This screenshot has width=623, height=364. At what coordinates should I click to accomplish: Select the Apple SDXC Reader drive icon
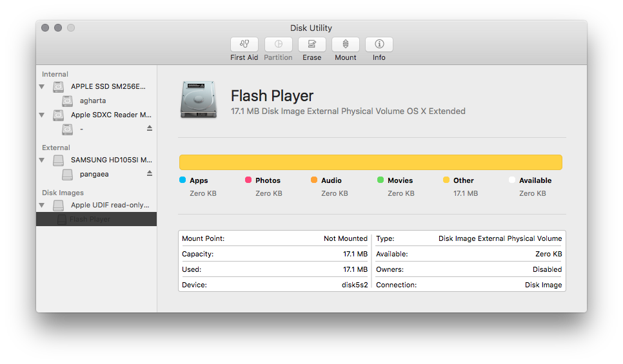tap(59, 115)
